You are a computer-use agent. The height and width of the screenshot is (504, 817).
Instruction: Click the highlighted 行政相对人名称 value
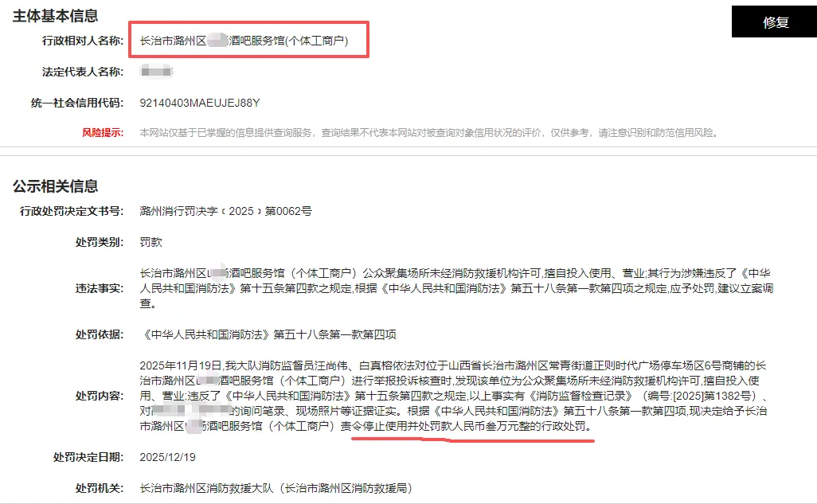pos(244,41)
